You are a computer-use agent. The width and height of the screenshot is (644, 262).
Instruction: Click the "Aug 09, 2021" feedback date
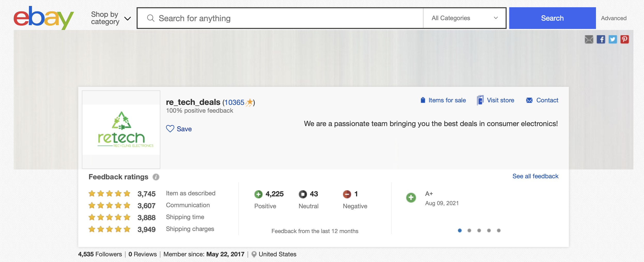coord(442,203)
